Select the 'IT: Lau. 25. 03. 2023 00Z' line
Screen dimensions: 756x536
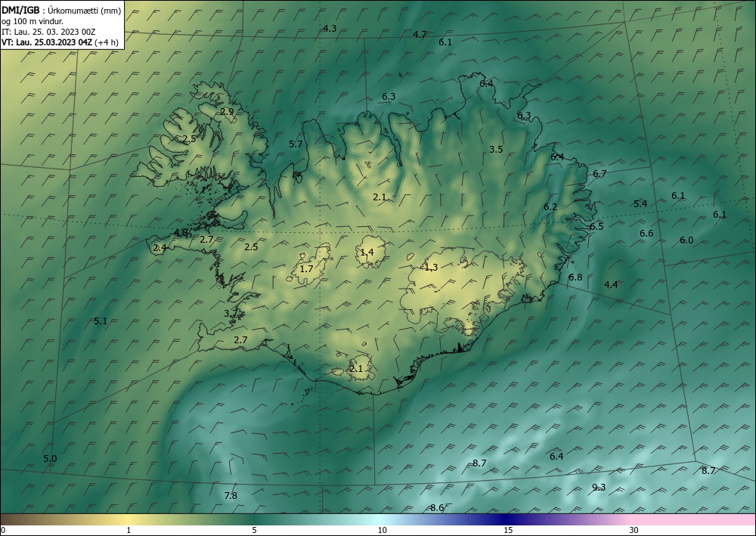pos(48,32)
